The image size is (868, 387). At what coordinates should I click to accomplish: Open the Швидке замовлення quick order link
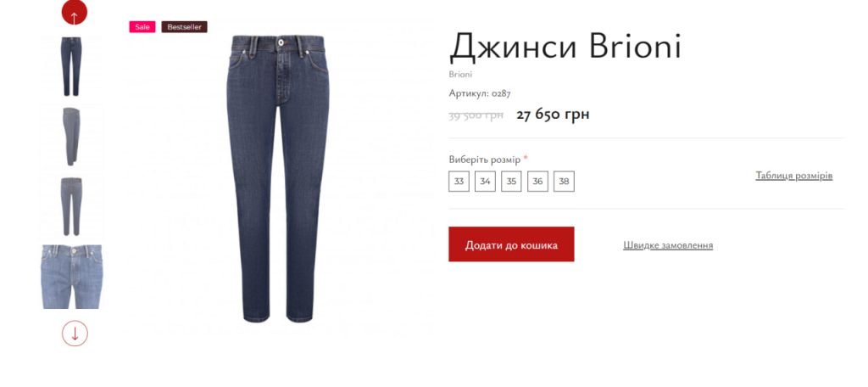tap(668, 245)
